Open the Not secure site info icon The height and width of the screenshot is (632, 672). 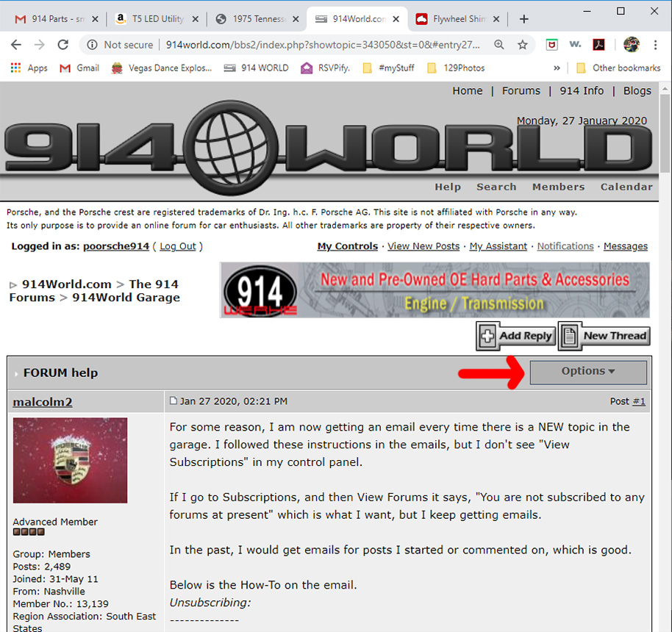coord(92,45)
